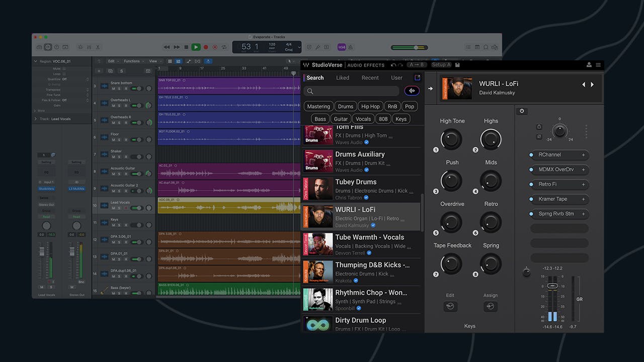Image resolution: width=644 pixels, height=362 pixels.
Task: Go to the next preset arrow
Action: pyautogui.click(x=592, y=84)
